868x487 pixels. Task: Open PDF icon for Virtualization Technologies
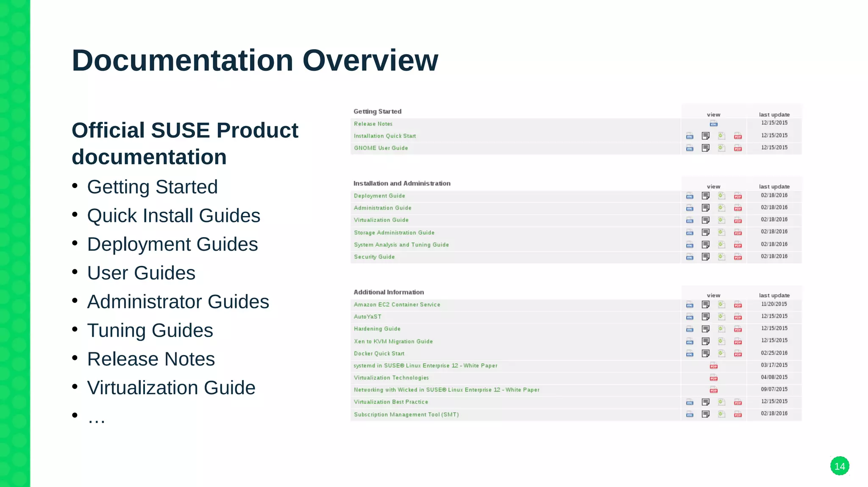tap(714, 378)
